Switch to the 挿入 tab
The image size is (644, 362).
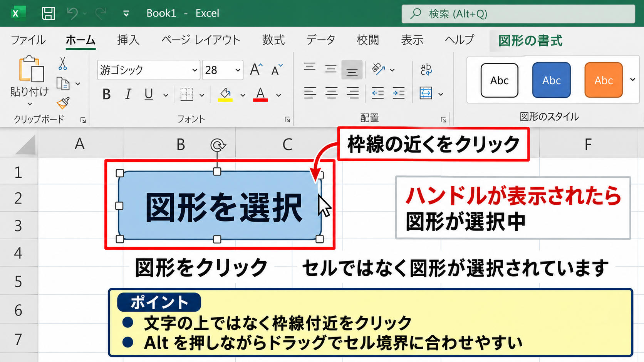[128, 40]
